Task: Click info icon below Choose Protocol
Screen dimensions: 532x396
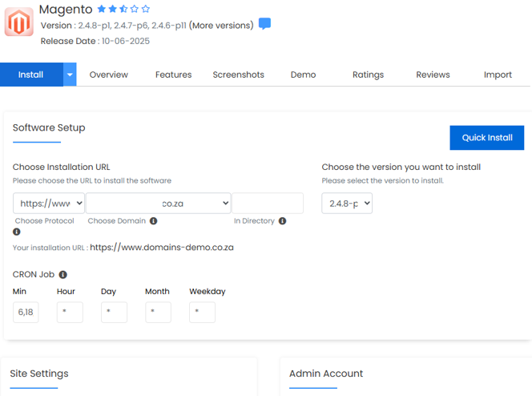Action: pos(17,232)
